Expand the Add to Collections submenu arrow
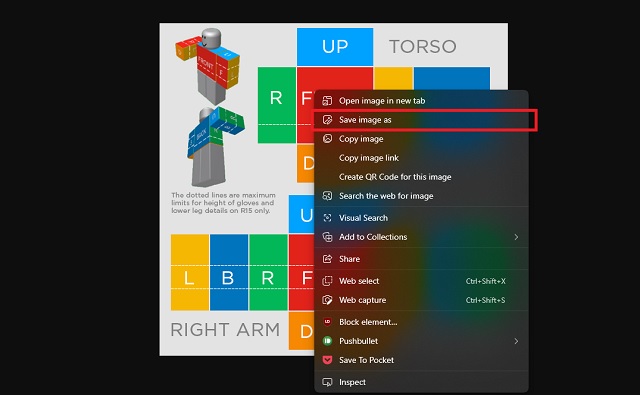 [x=516, y=237]
